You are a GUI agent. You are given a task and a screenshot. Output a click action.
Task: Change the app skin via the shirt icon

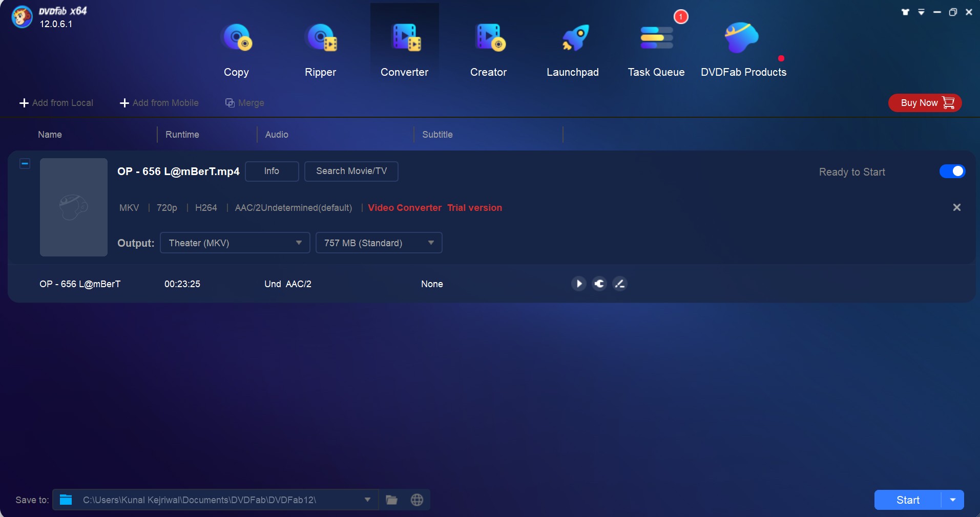click(x=905, y=11)
